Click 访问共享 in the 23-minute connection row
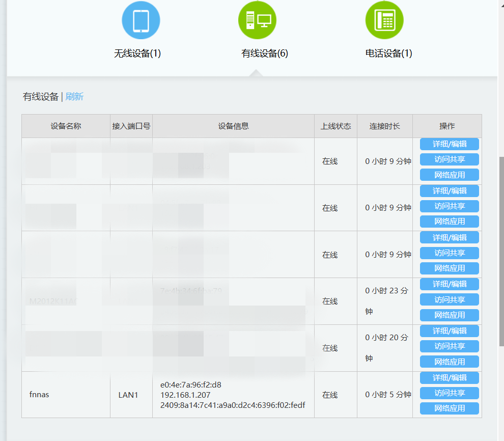Screen dimensions: 504x441 click(x=449, y=299)
